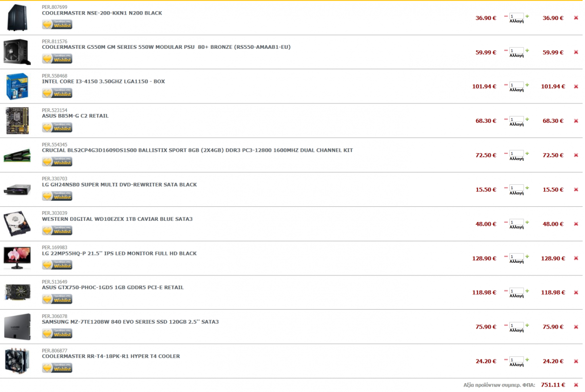Image resolution: width=585 pixels, height=392 pixels.
Task: Decrease quantity of WD 1TB Caviar Blue
Action: click(x=506, y=222)
